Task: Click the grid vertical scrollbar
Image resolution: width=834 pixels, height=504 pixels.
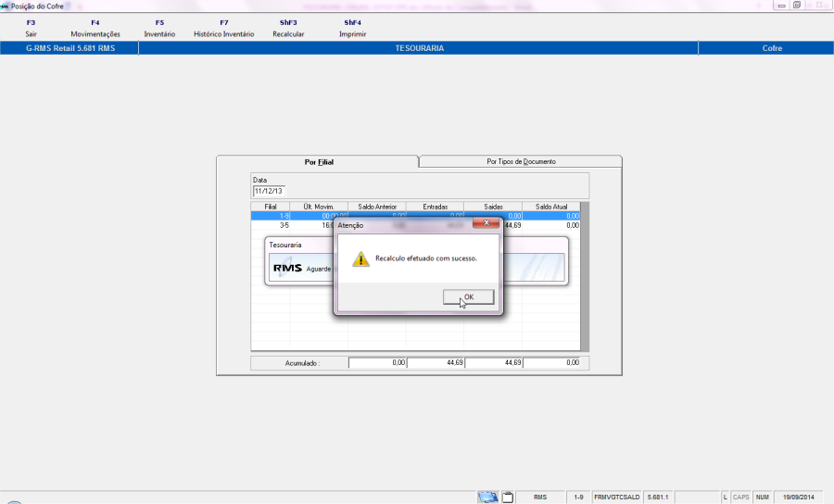Action: pyautogui.click(x=585, y=276)
